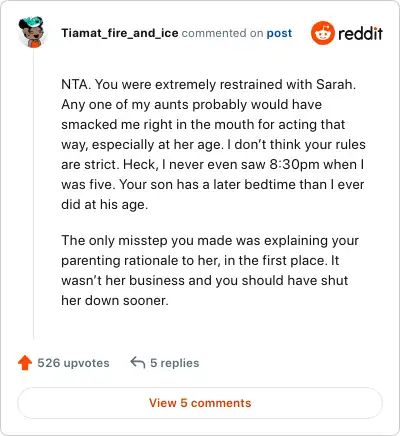Click the name "Sarah" in the comment
The height and width of the screenshot is (436, 400).
334,84
